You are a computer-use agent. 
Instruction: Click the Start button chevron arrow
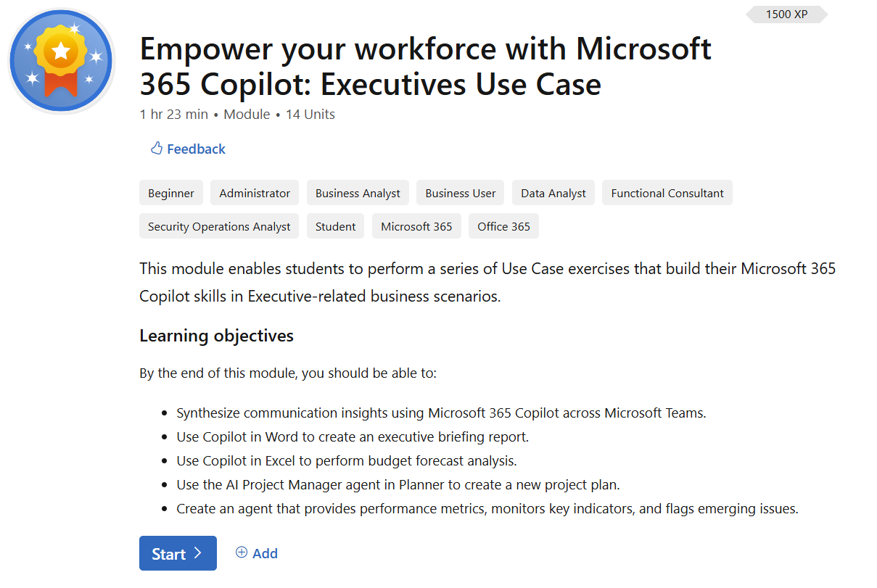(198, 553)
